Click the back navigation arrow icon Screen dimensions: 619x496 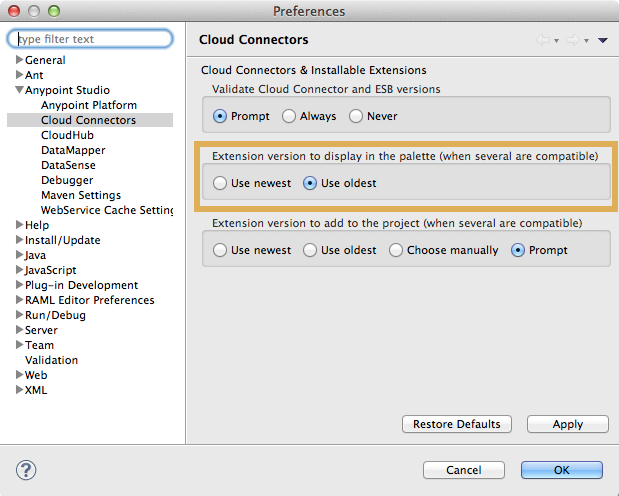pos(543,40)
